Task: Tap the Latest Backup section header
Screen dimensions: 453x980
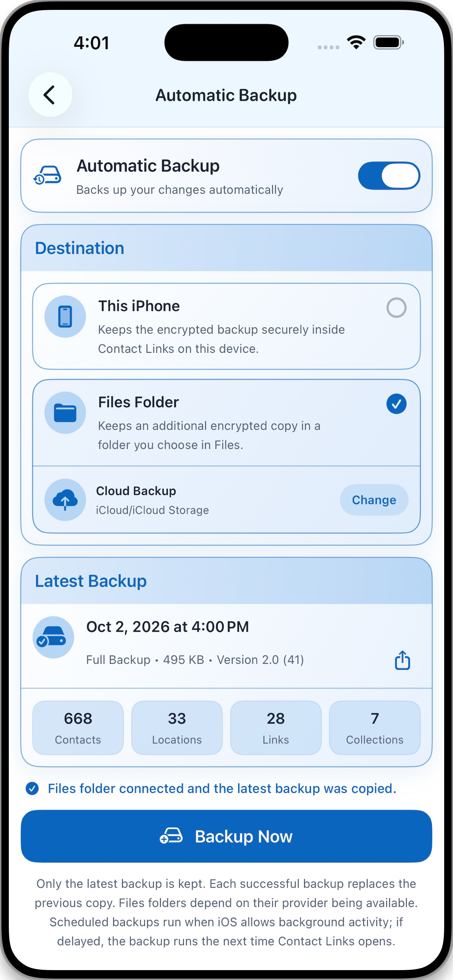Action: click(226, 581)
